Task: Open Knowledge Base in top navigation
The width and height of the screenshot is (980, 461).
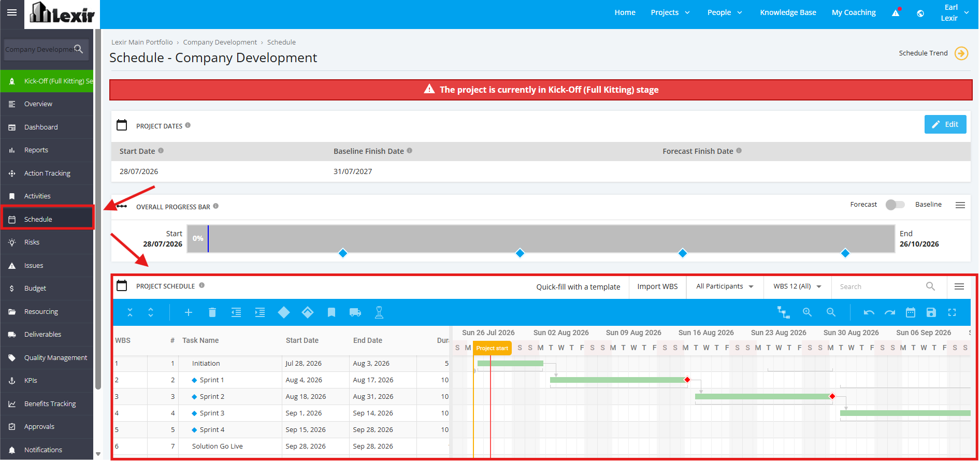Action: pyautogui.click(x=788, y=12)
